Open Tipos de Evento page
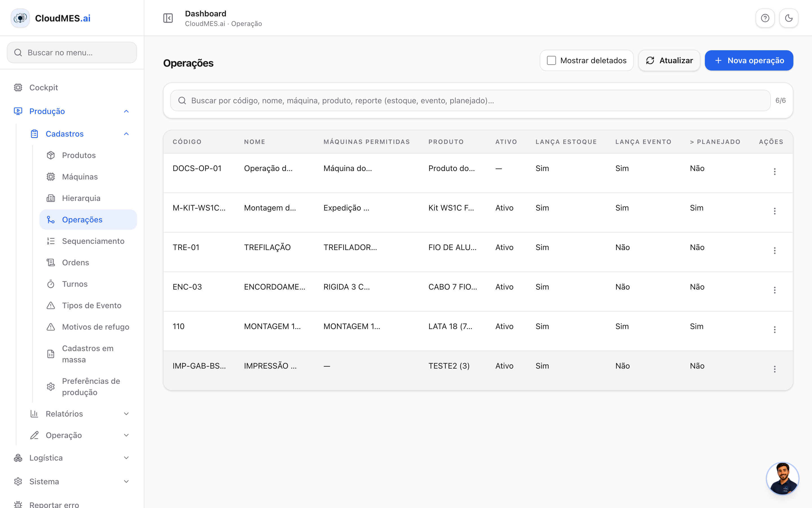The width and height of the screenshot is (812, 508). click(x=88, y=306)
